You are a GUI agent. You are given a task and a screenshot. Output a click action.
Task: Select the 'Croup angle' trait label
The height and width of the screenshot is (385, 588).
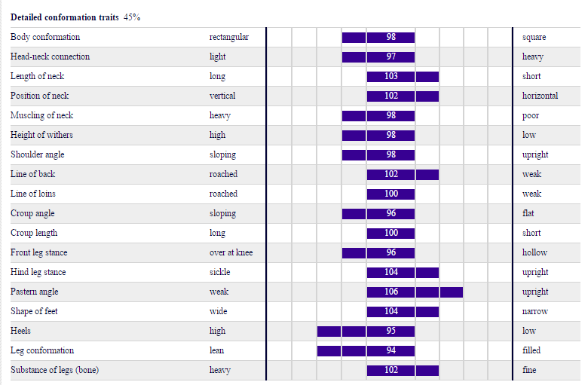(x=32, y=213)
